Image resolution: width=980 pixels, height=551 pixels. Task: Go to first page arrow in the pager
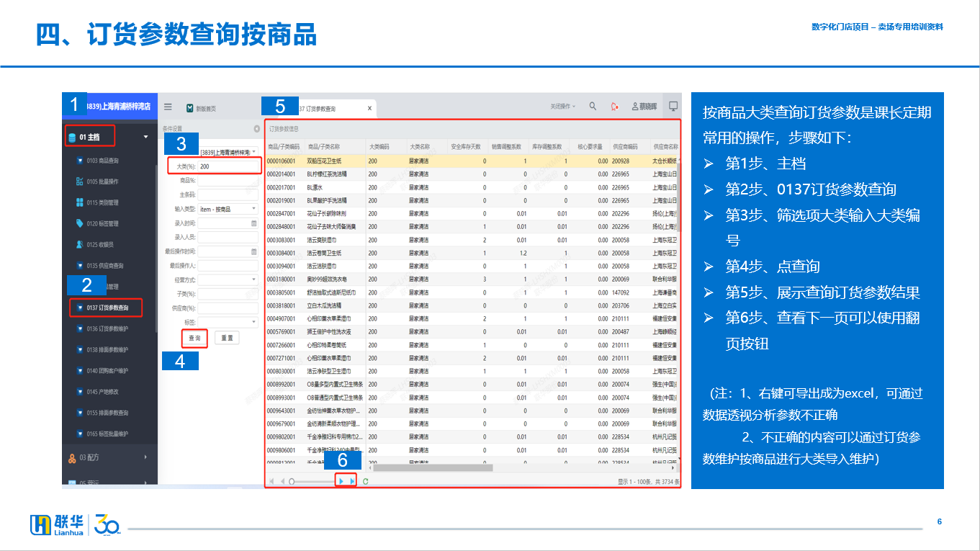point(271,481)
